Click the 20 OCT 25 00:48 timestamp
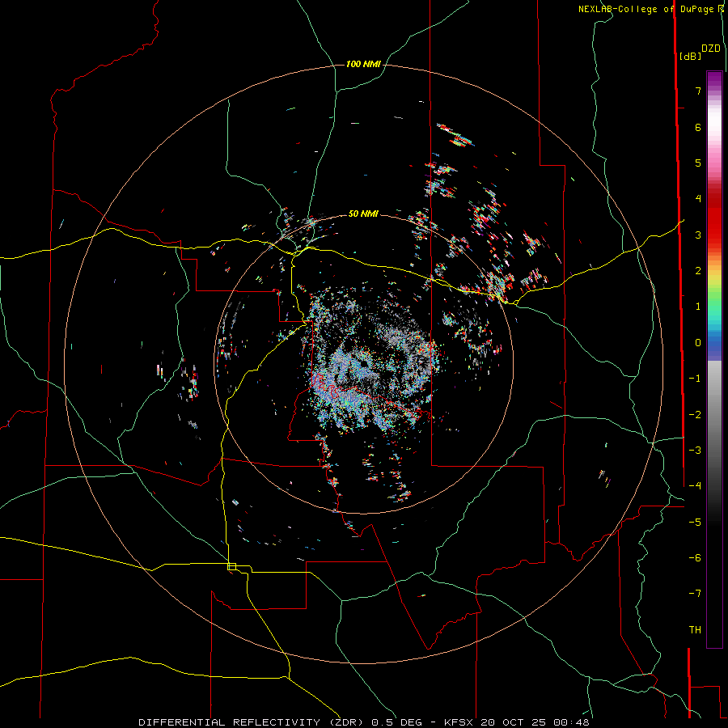 [535, 722]
